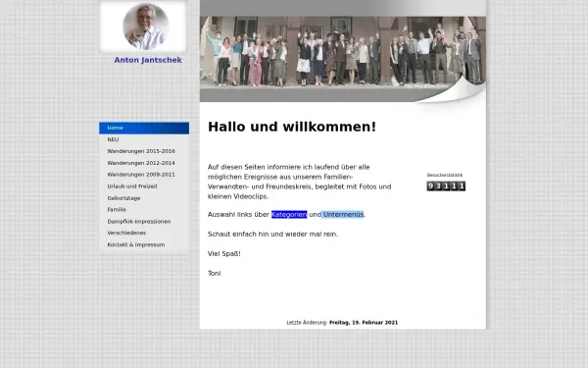Click the visitor counter showing 93111

click(x=446, y=185)
